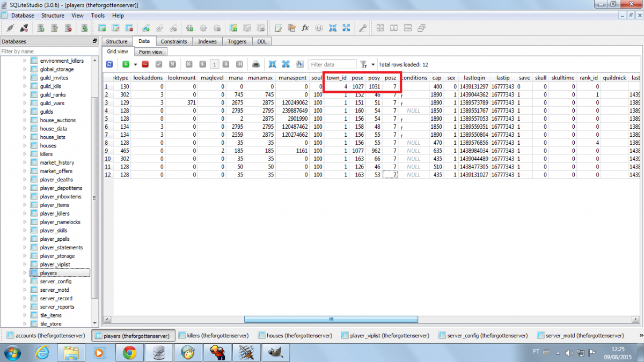Expand the guild_wars table node
Screen dimensions: 644x362
coord(25,103)
